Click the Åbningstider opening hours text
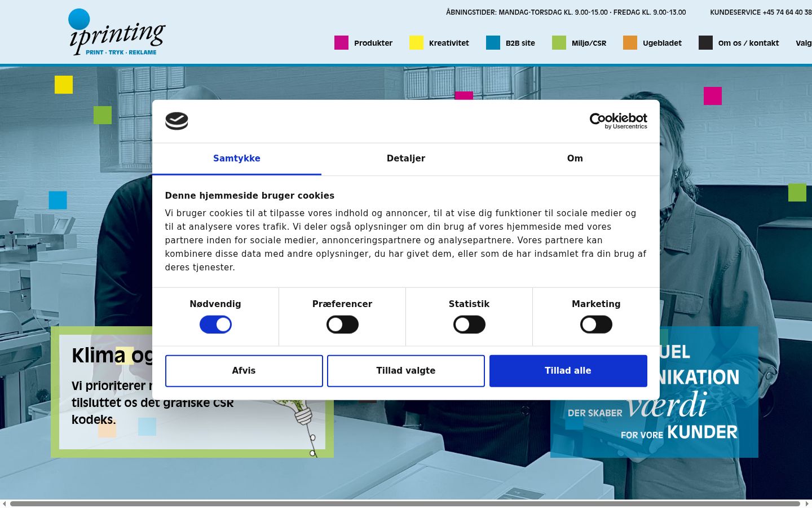The height and width of the screenshot is (508, 812). [x=566, y=12]
